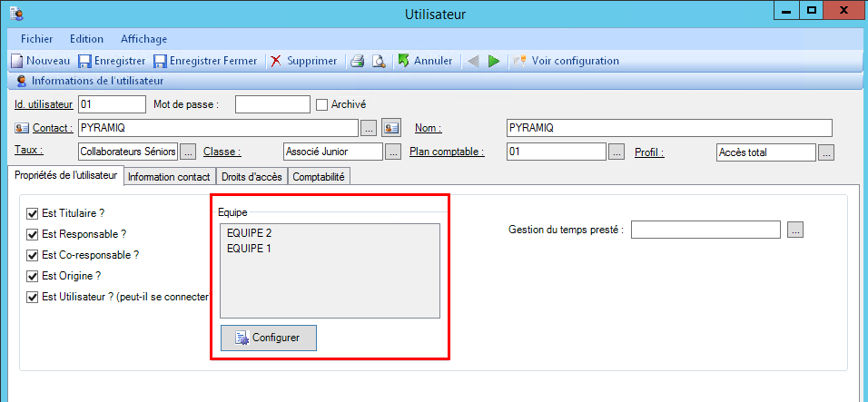The height and width of the screenshot is (402, 868).
Task: Open the Taux browse ellipsis button
Action: click(x=188, y=152)
